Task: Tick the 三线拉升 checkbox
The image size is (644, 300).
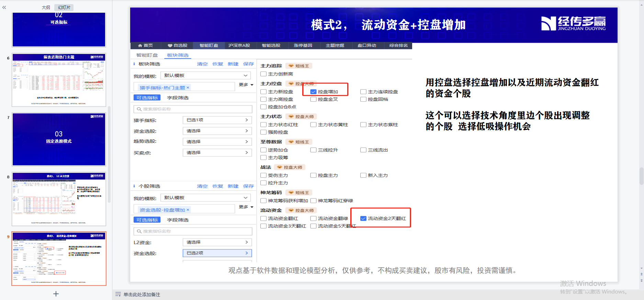Action: pos(313,150)
